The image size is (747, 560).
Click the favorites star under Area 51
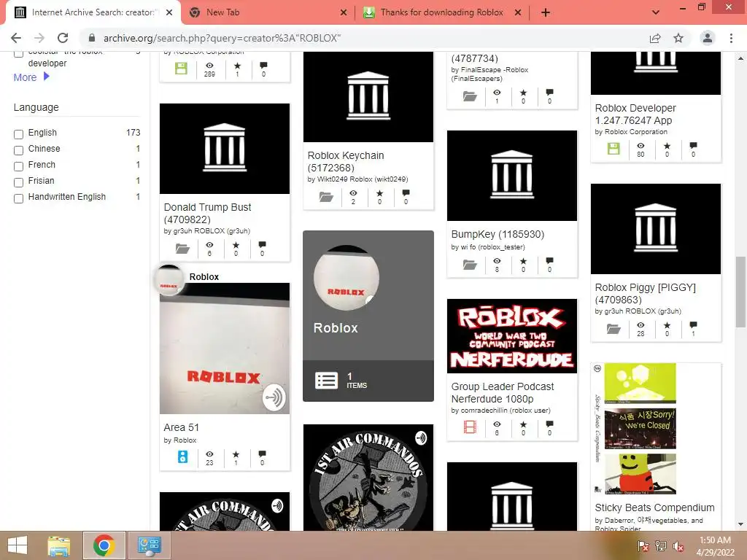click(x=236, y=454)
